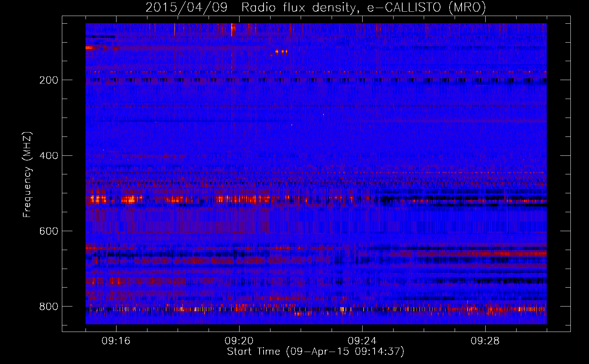Click the 09:20 time tick label

click(x=239, y=341)
